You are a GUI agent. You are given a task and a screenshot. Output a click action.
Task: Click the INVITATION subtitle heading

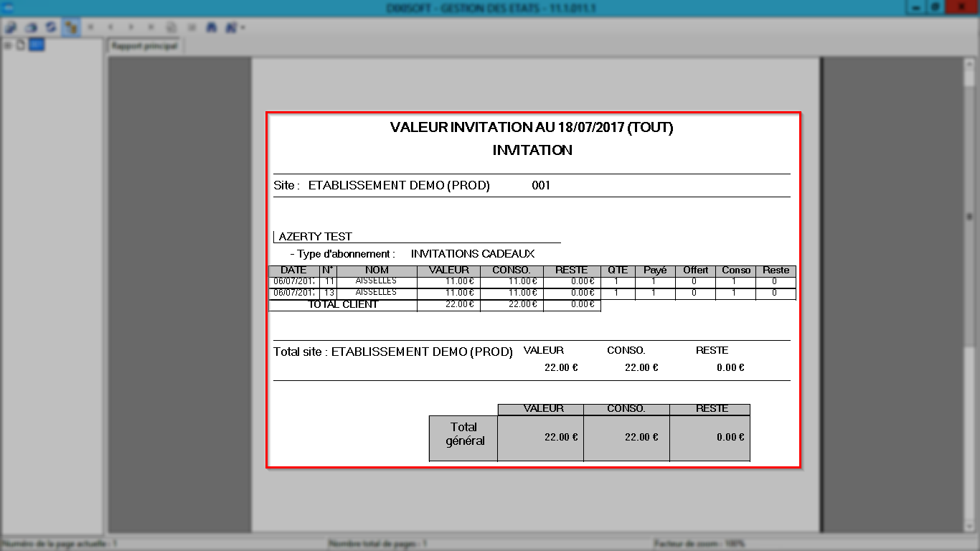(x=532, y=151)
